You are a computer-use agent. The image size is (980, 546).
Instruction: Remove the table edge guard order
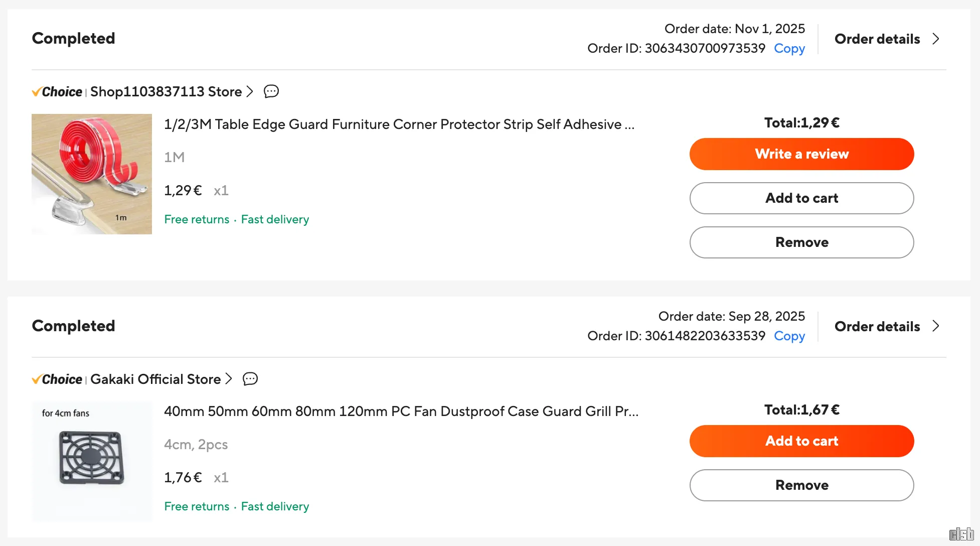[x=801, y=242]
